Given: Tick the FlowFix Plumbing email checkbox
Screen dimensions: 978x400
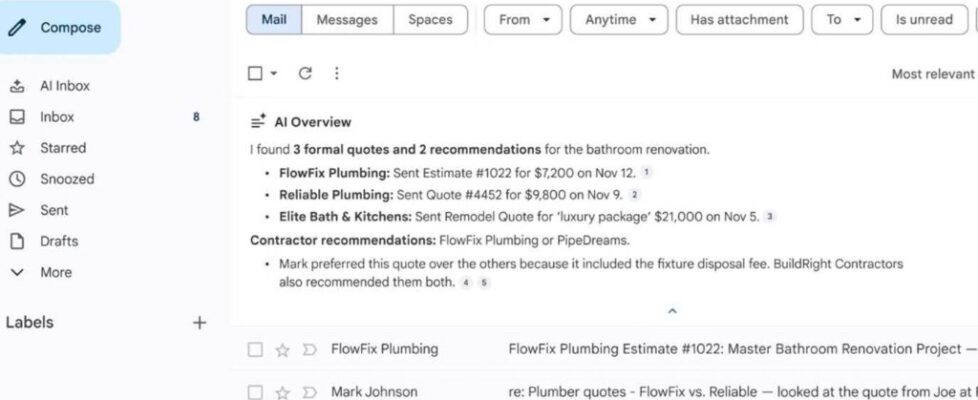Looking at the screenshot, I should point(255,350).
